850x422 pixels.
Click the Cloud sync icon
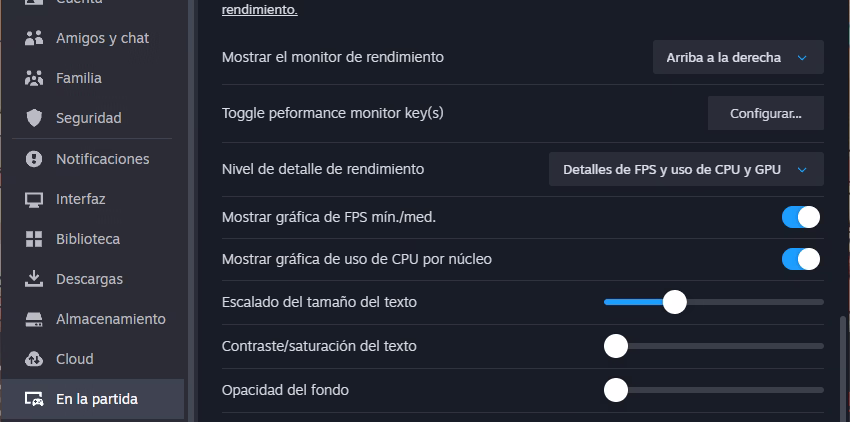point(34,359)
